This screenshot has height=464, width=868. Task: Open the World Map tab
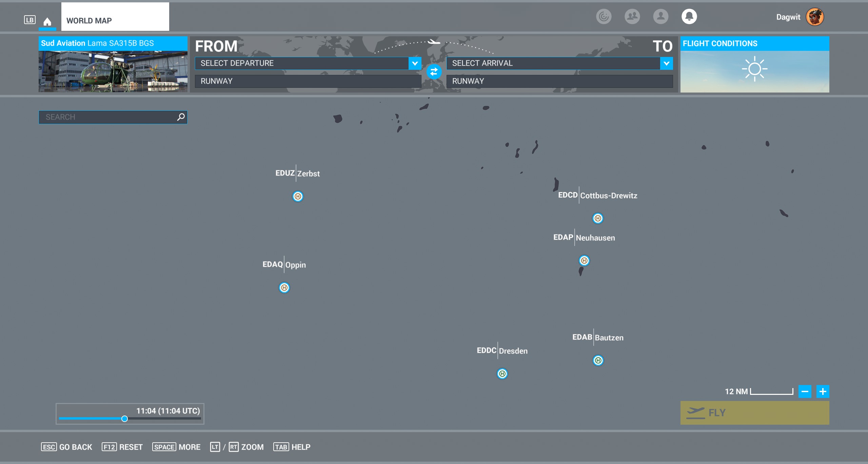(x=115, y=17)
